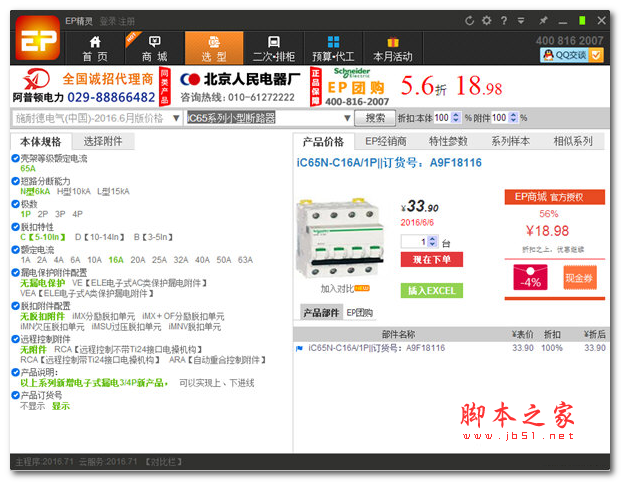The width and height of the screenshot is (621, 482).
Task: Open the 产品价格 tab
Action: pos(324,142)
